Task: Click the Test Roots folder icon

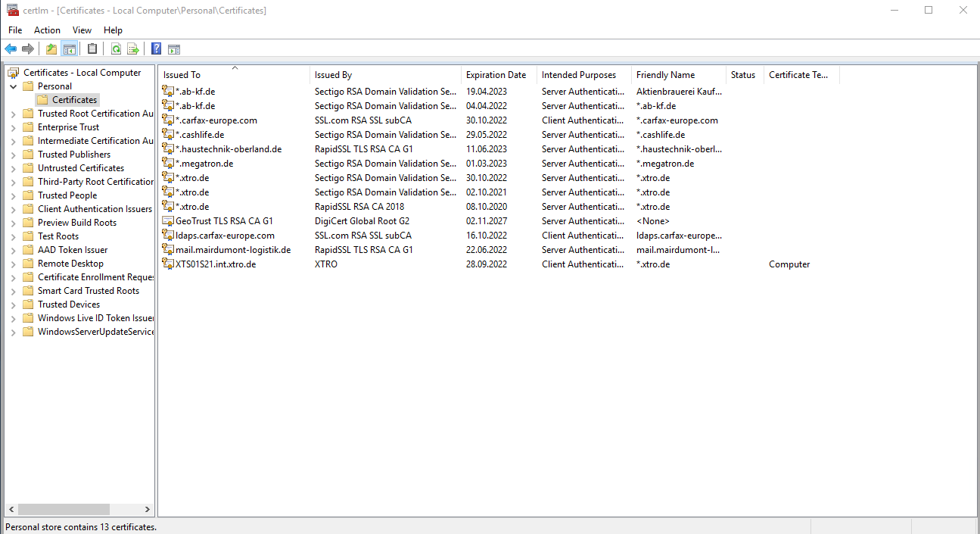Action: click(x=28, y=236)
